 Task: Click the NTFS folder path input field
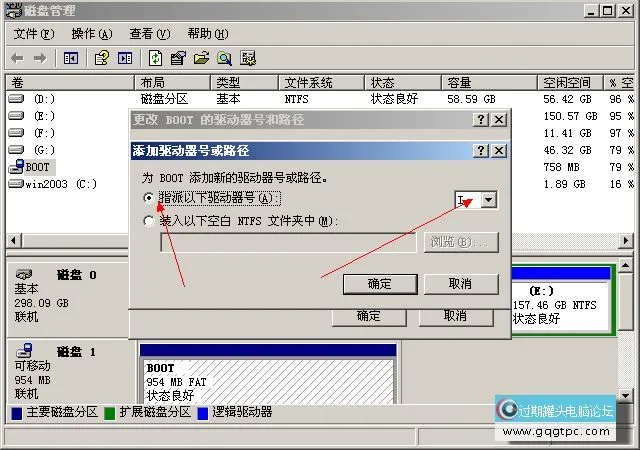(289, 243)
